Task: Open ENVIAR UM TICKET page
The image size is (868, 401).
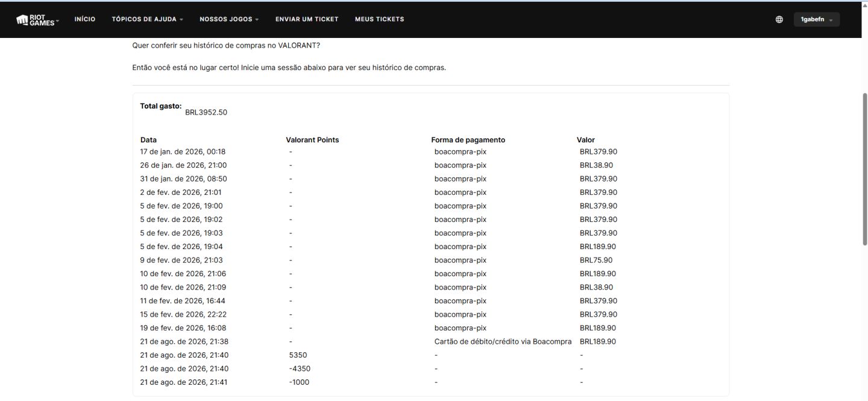Action: 307,19
